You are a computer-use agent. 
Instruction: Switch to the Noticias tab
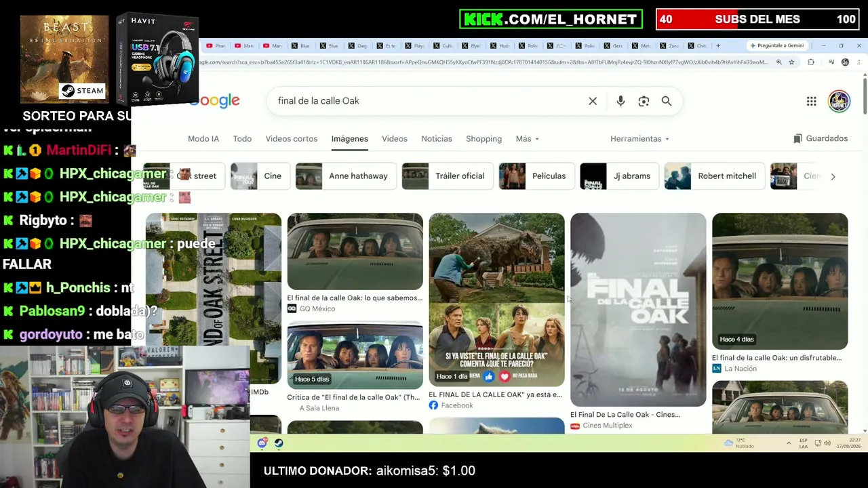coord(437,139)
